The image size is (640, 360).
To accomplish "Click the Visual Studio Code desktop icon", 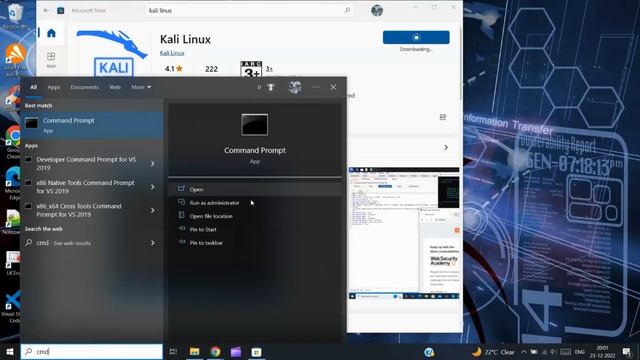I will [x=12, y=306].
